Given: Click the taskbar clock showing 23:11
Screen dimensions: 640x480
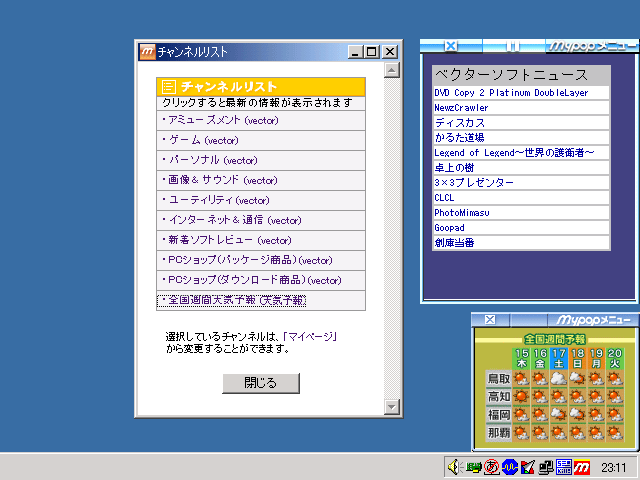Looking at the screenshot, I should pos(613,467).
